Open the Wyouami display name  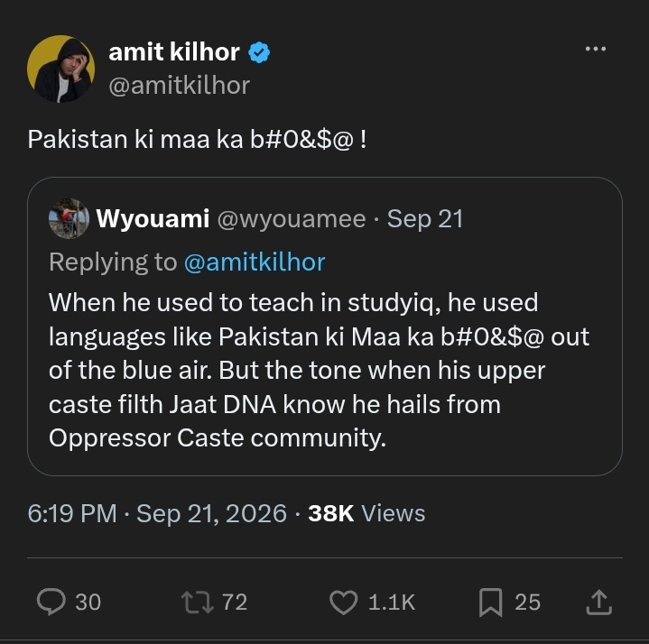pyautogui.click(x=153, y=218)
